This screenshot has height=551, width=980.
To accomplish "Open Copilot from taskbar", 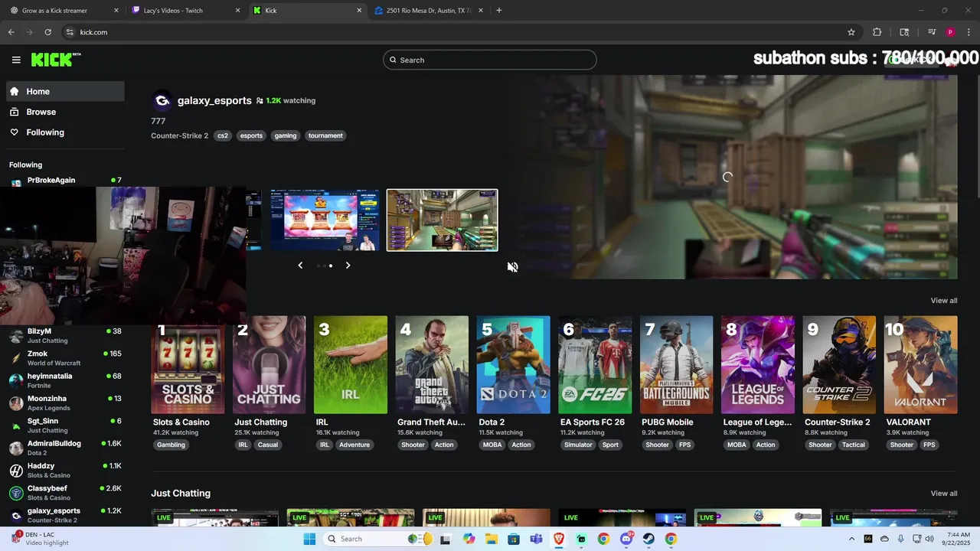I will coord(469,539).
